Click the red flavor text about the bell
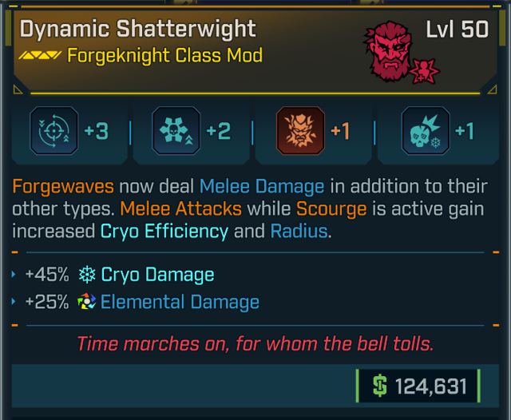This screenshot has height=420, width=511. coord(255,345)
